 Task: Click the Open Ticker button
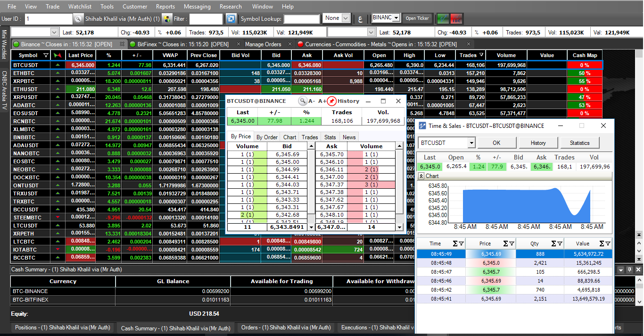pyautogui.click(x=417, y=18)
